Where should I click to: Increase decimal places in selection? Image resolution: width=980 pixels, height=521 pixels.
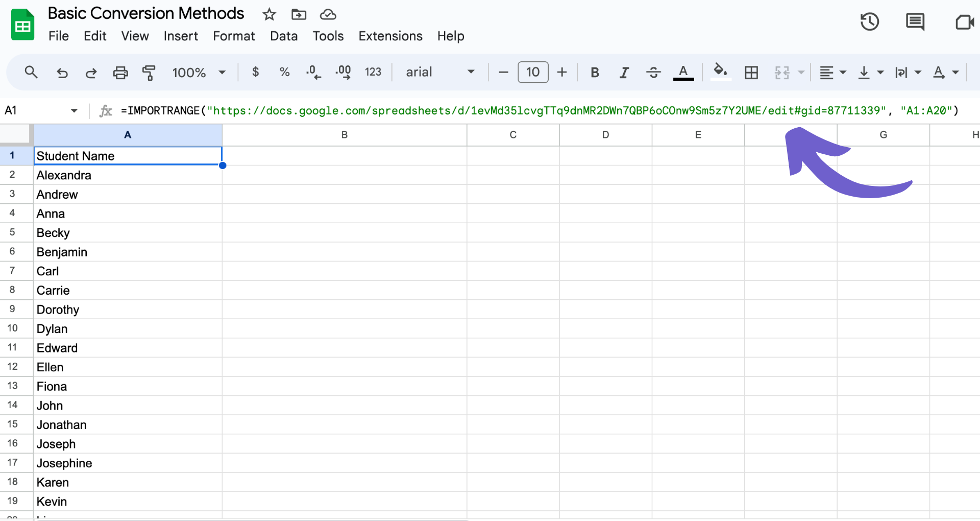click(343, 72)
